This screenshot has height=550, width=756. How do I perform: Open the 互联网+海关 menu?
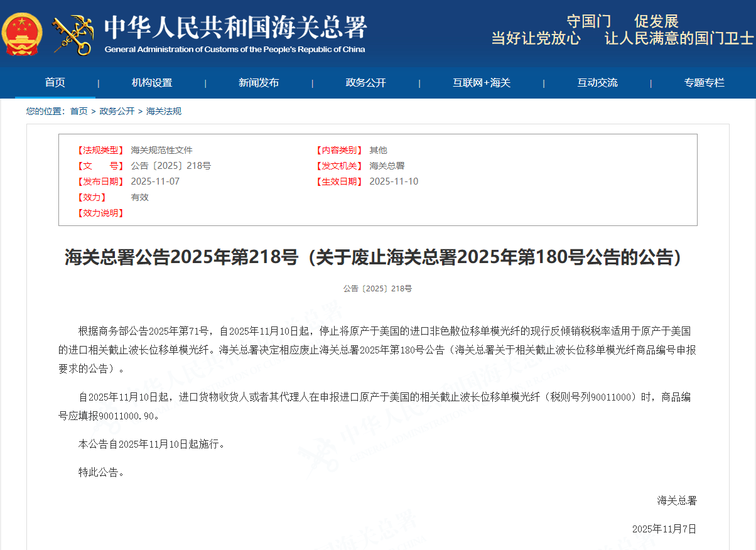(482, 83)
